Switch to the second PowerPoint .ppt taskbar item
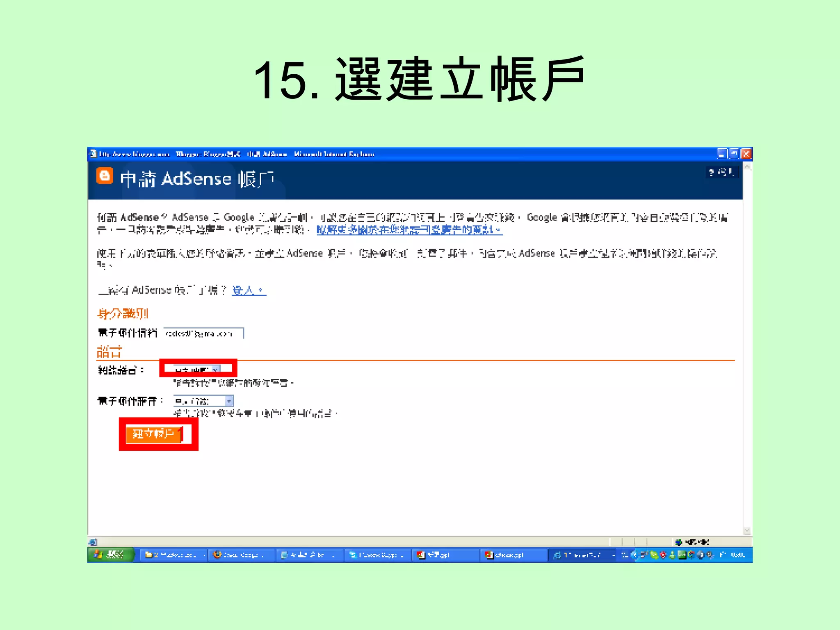Image resolution: width=840 pixels, height=630 pixels. [x=514, y=555]
